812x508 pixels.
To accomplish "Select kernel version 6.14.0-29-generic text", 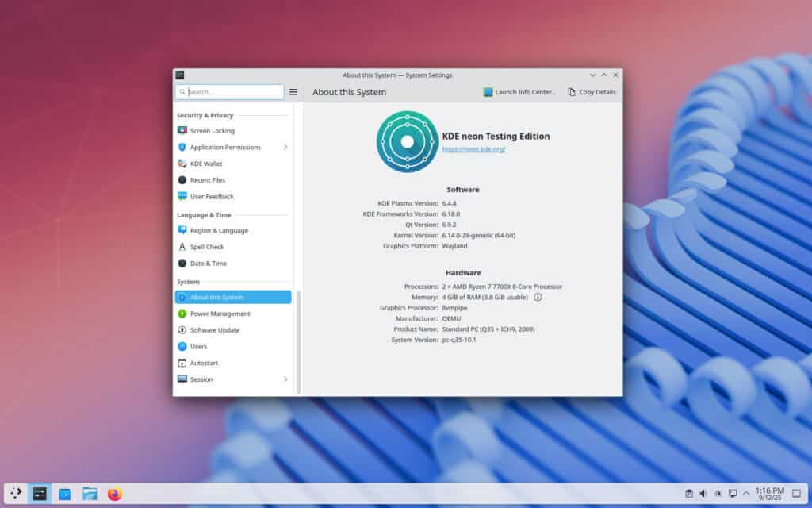I will 478,235.
